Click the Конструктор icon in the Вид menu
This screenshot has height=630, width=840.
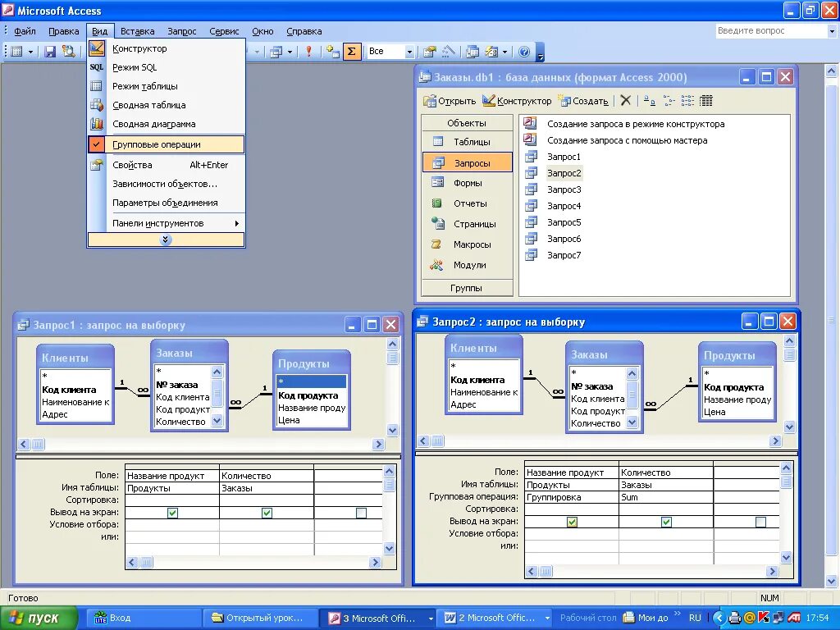point(97,48)
